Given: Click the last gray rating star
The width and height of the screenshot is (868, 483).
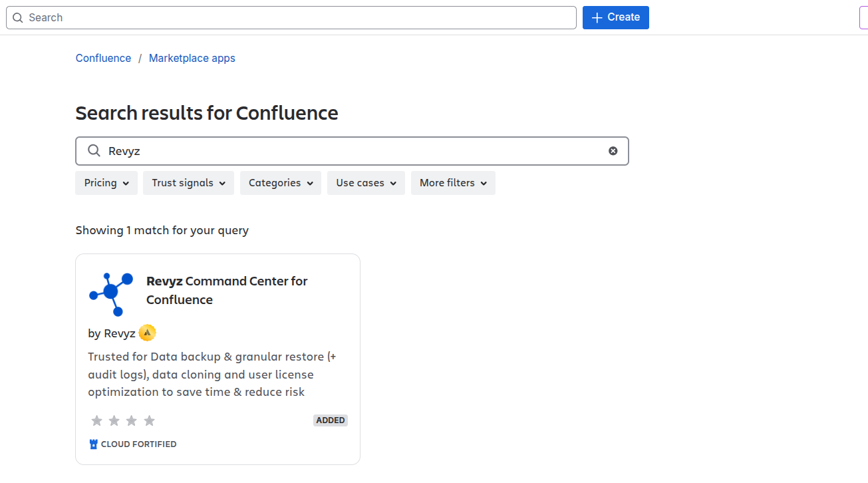Looking at the screenshot, I should 149,420.
